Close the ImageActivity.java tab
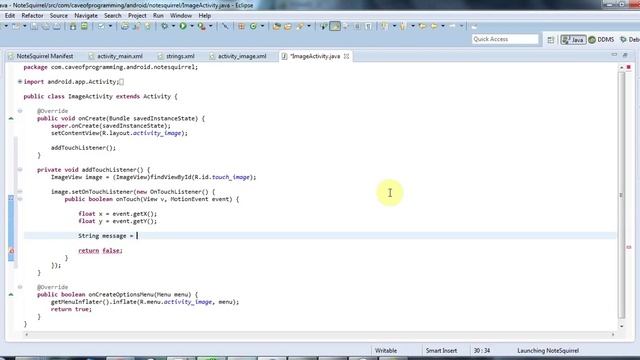Viewport: 640px width, 360px height. point(346,56)
